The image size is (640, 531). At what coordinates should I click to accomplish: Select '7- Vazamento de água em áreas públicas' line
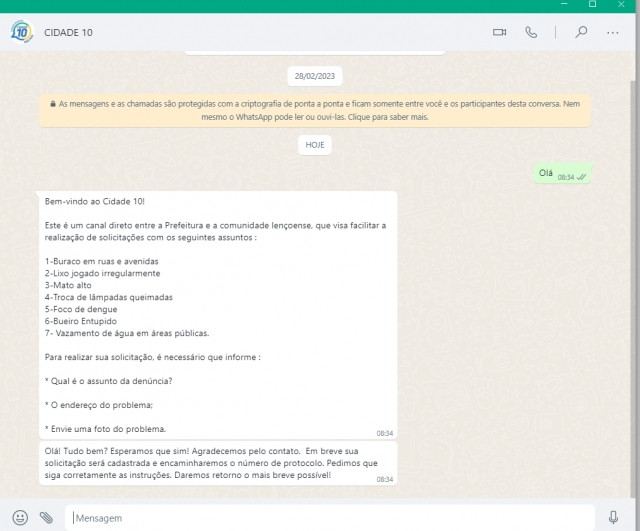point(127,333)
